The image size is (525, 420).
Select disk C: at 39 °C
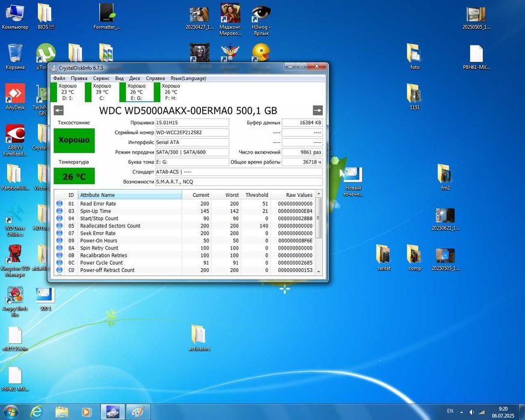(102, 92)
